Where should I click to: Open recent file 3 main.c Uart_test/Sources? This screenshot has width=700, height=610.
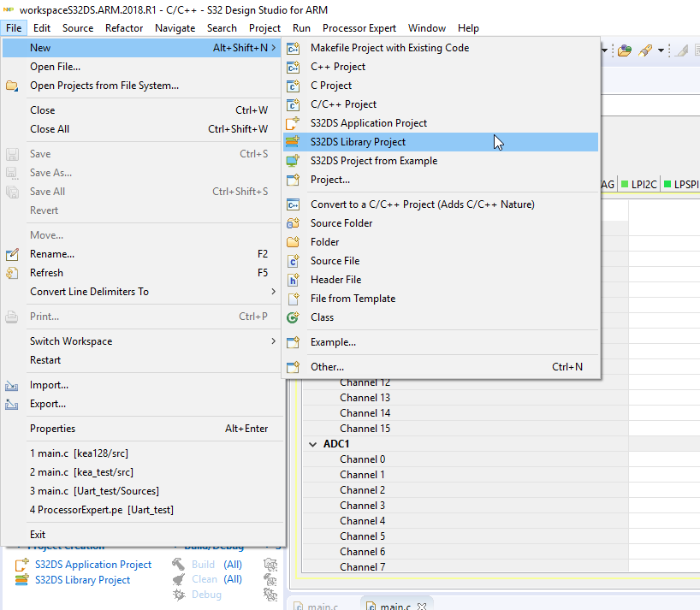pyautogui.click(x=143, y=491)
